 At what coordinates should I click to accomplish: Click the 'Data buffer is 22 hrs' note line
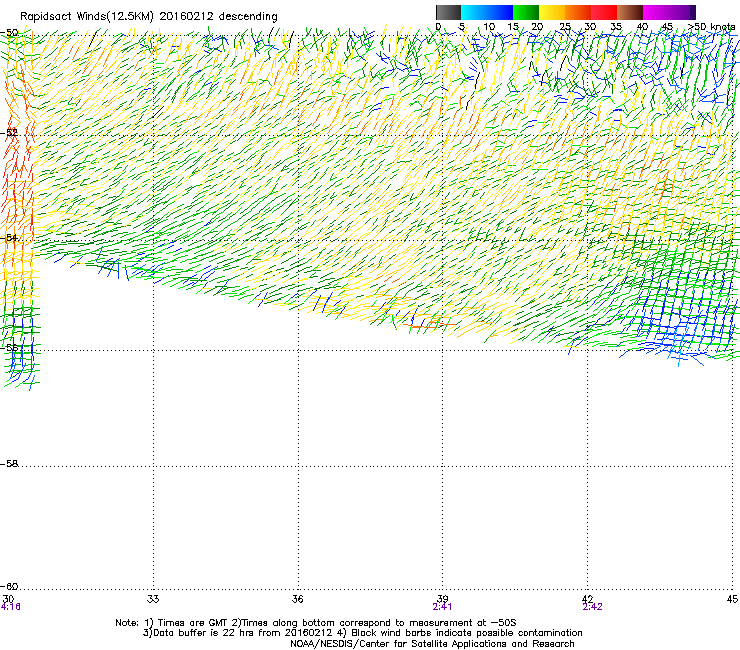[x=362, y=633]
